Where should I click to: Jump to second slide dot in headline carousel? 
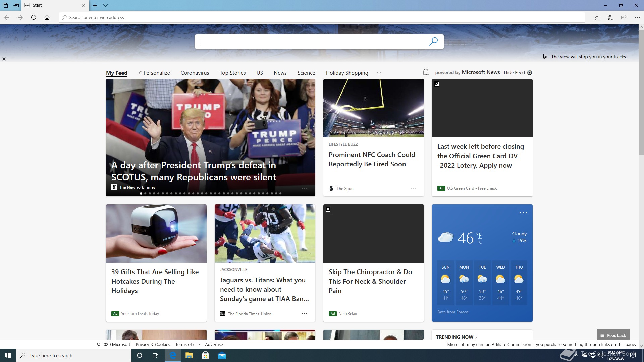pyautogui.click(x=145, y=193)
